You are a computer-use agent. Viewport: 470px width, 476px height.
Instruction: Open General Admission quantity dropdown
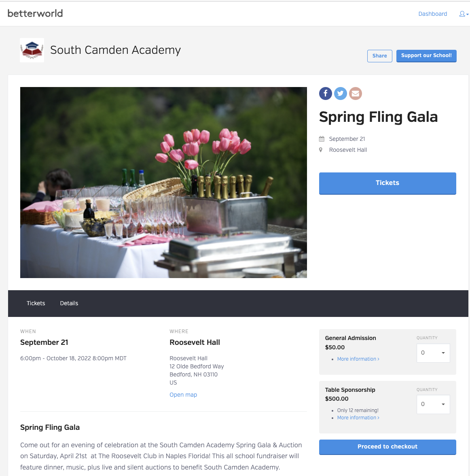433,353
